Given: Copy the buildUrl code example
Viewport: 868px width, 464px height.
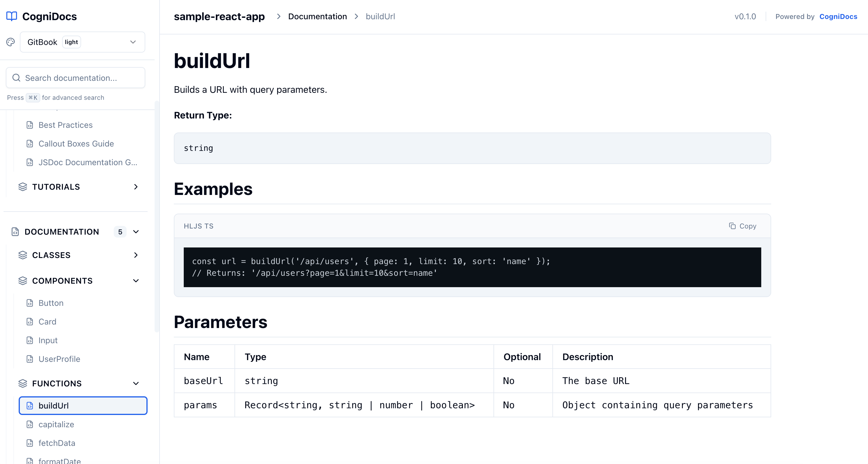Looking at the screenshot, I should (x=743, y=226).
